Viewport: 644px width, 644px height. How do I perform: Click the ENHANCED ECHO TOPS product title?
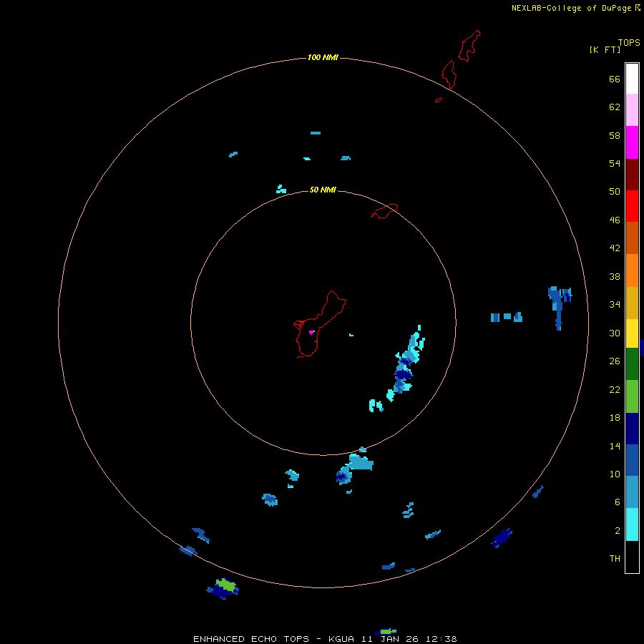(x=251, y=639)
